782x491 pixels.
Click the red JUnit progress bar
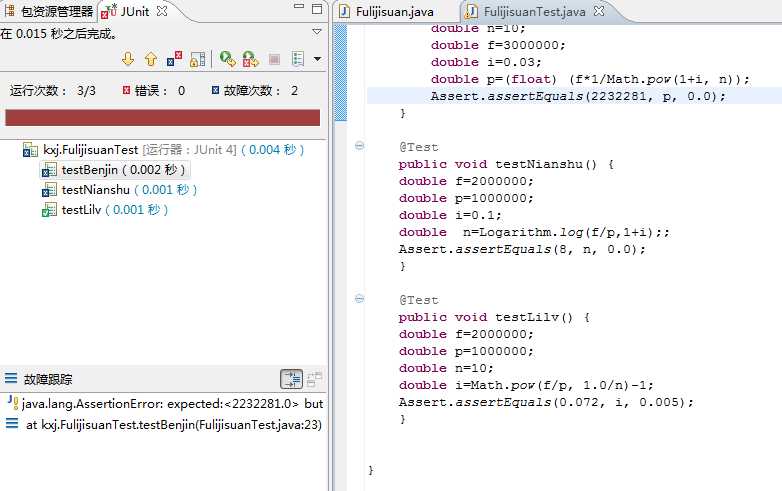[x=162, y=118]
